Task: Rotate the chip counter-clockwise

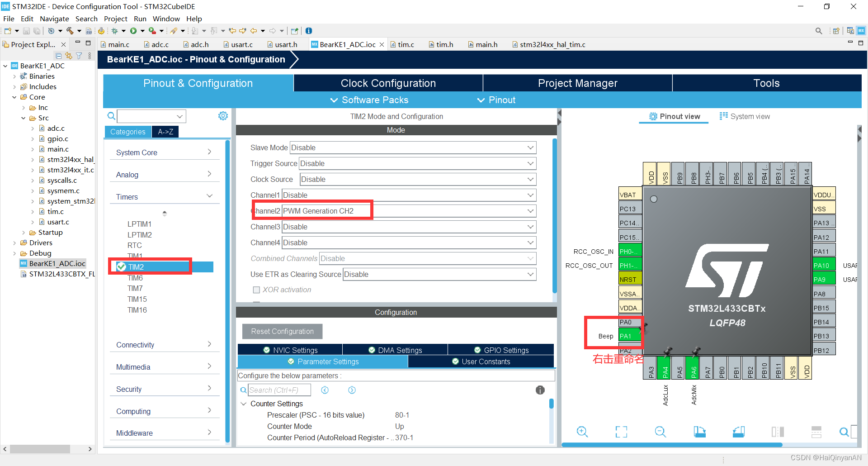Action: (739, 432)
